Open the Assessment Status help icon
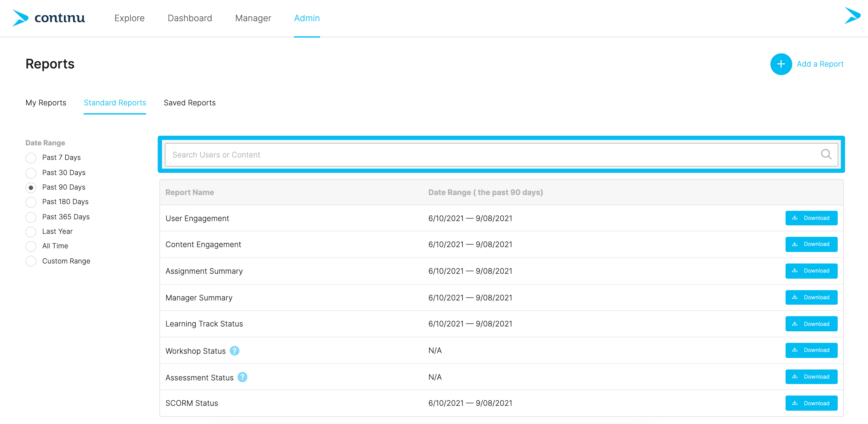The height and width of the screenshot is (424, 868). tap(242, 377)
